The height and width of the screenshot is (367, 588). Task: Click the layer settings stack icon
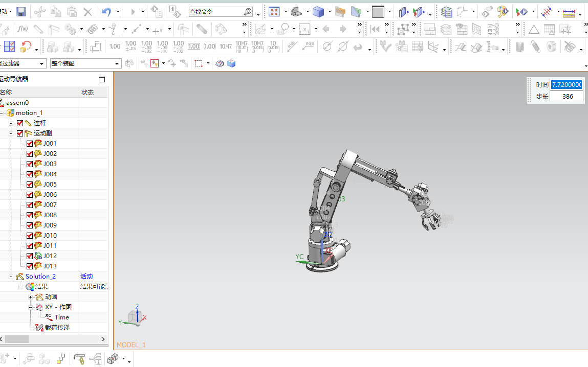click(x=446, y=11)
